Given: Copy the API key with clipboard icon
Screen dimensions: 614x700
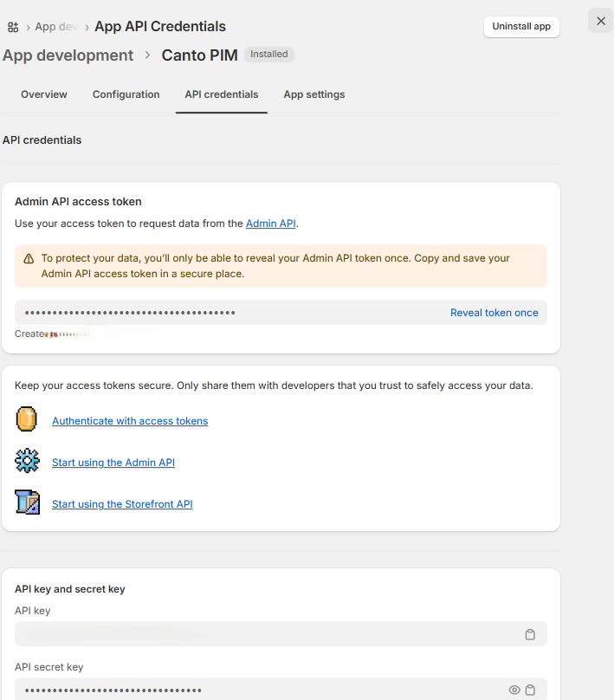Looking at the screenshot, I should (x=530, y=634).
